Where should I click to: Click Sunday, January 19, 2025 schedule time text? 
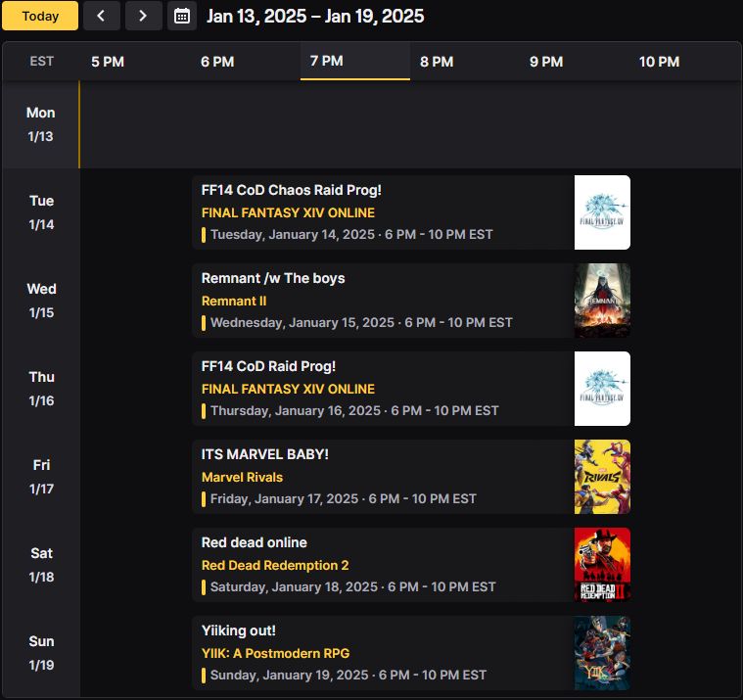[348, 676]
